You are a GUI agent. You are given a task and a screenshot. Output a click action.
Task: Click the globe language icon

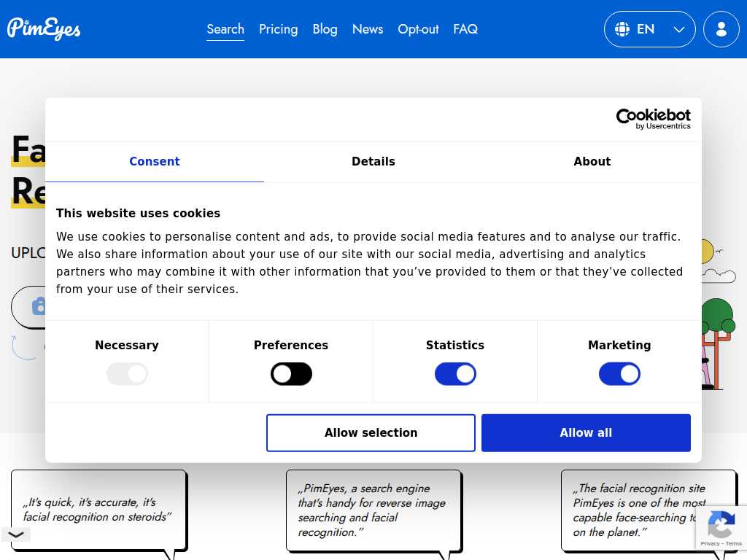coord(622,29)
